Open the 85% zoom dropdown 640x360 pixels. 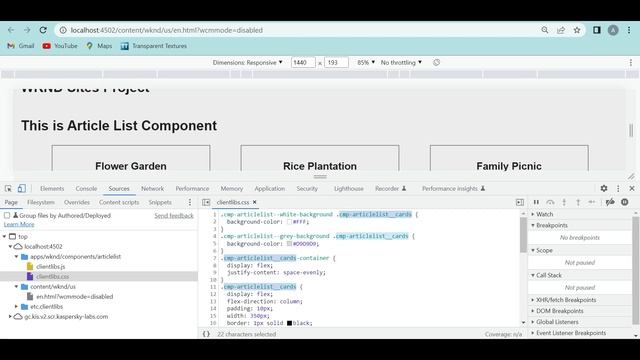[x=366, y=62]
